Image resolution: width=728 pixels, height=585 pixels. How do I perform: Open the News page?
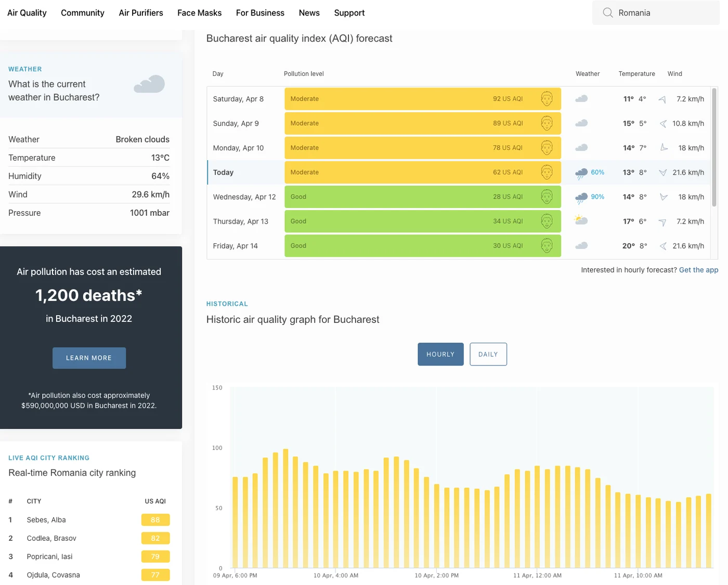click(x=309, y=12)
